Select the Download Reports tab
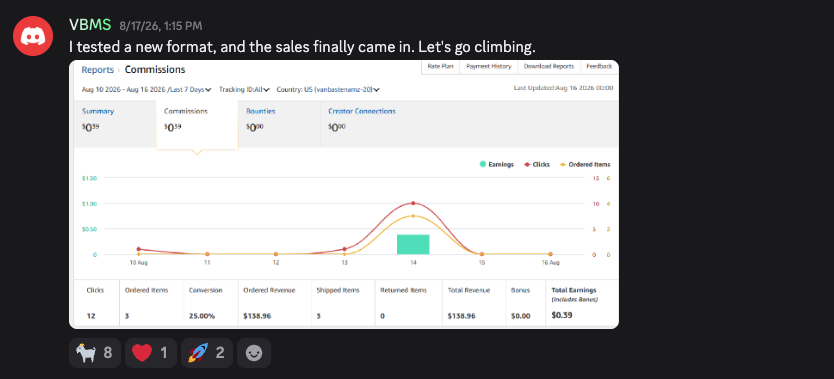 548,66
